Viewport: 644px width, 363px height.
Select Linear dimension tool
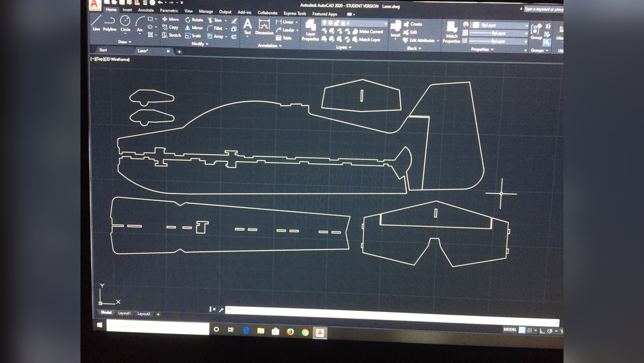(x=285, y=22)
